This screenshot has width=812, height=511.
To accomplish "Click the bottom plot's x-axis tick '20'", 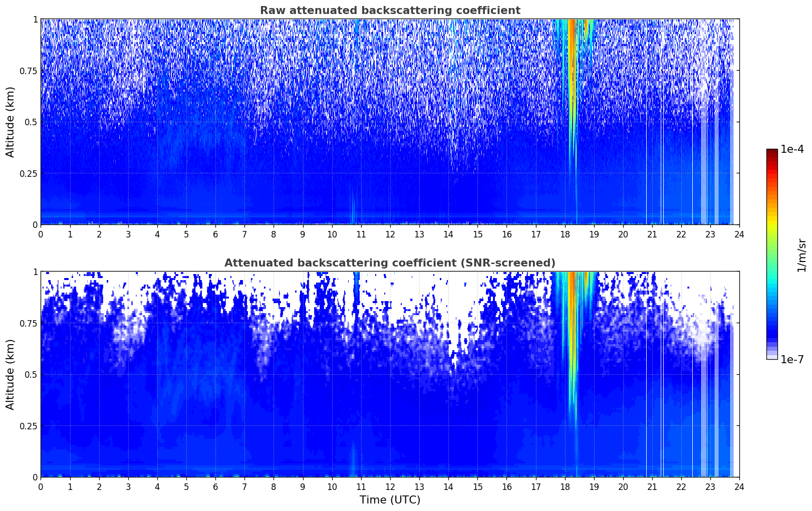I will click(623, 486).
